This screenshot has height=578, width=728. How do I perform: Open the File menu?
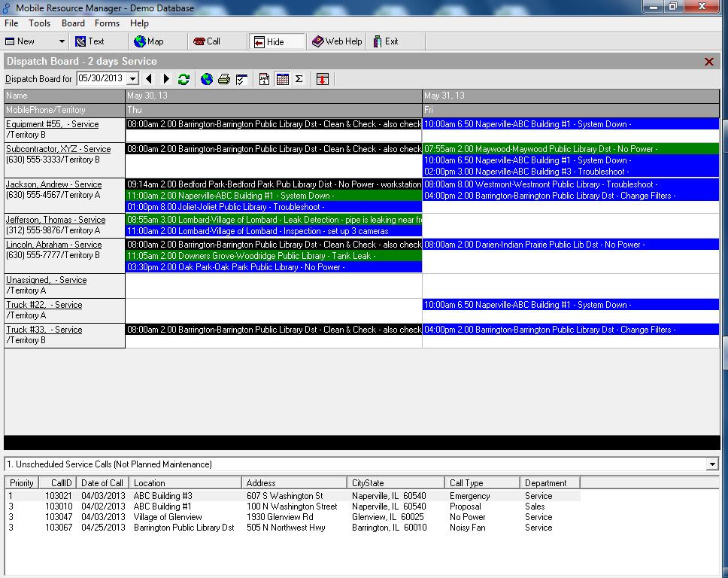pyautogui.click(x=11, y=23)
